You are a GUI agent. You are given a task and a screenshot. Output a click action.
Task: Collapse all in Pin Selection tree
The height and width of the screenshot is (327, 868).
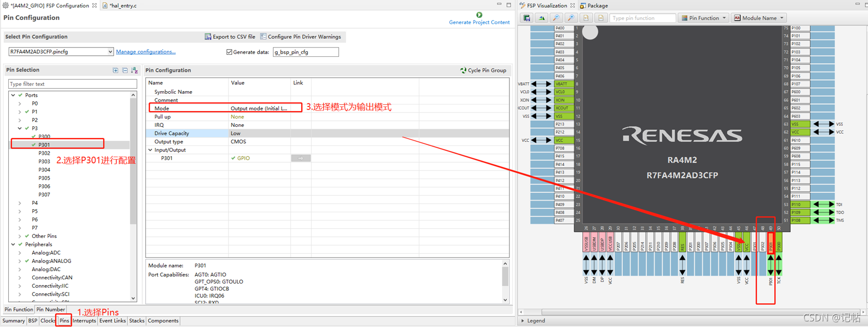125,70
